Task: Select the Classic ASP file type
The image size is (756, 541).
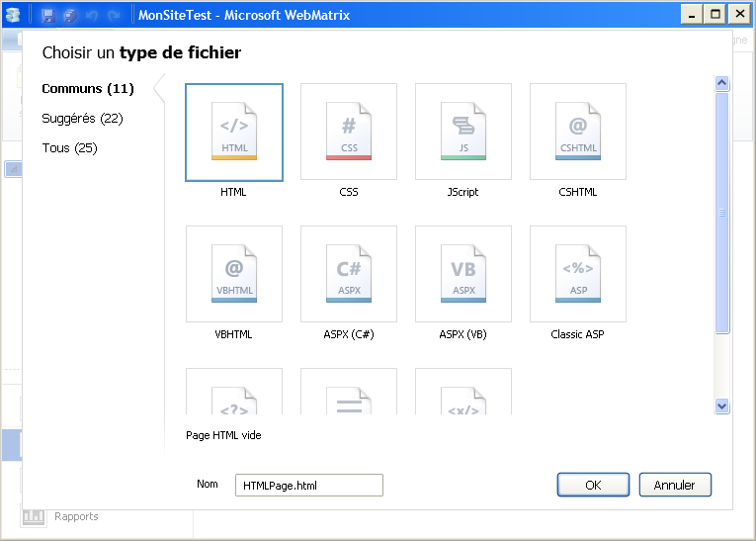Action: [578, 274]
